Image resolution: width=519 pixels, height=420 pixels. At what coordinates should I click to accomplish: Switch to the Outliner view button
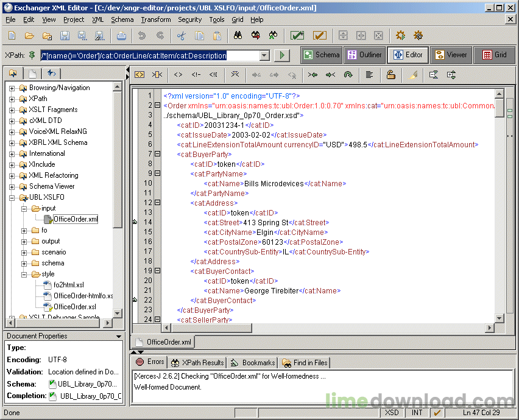tap(364, 55)
